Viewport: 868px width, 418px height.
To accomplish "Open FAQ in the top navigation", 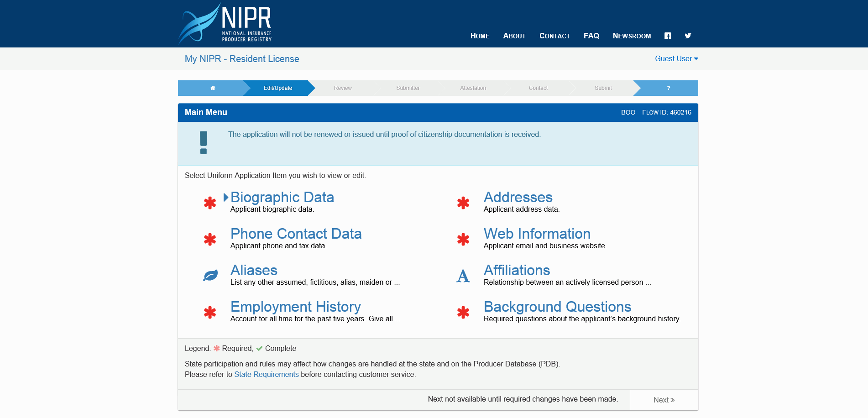I will (x=591, y=36).
